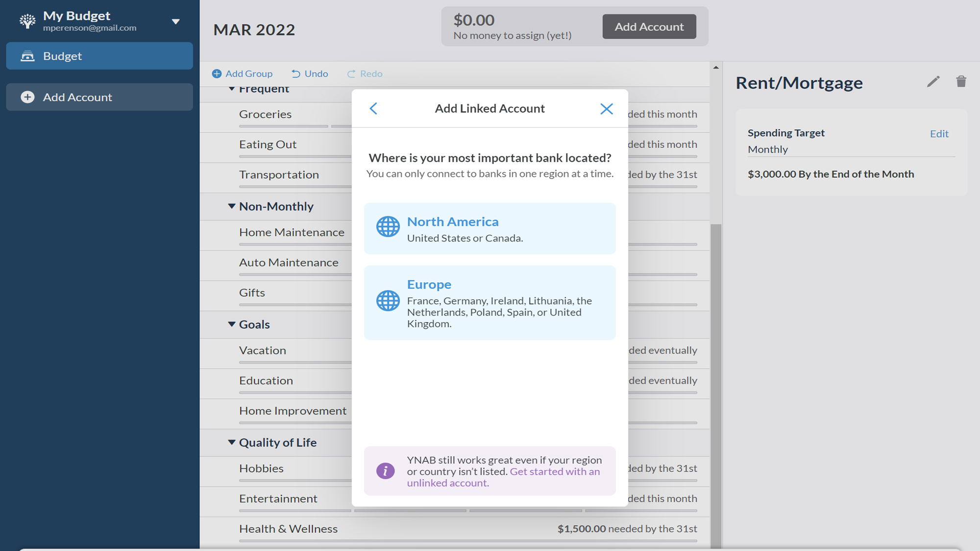Click the Redo toolbar action
This screenshot has height=551, width=980.
[x=365, y=73]
